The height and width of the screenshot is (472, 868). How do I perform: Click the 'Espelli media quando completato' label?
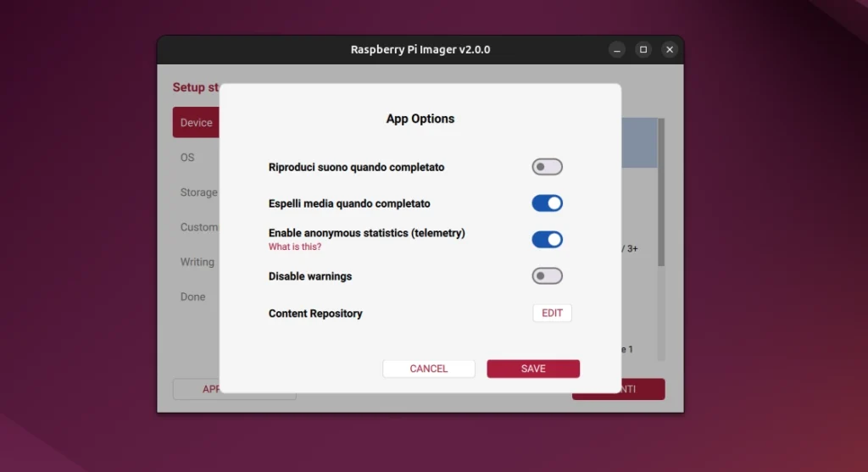[349, 203]
